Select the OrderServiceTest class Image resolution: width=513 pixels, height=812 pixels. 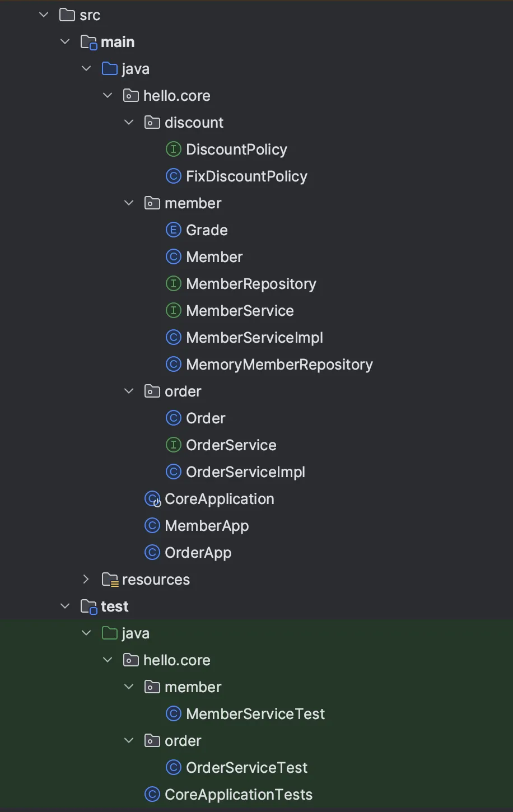(x=246, y=768)
